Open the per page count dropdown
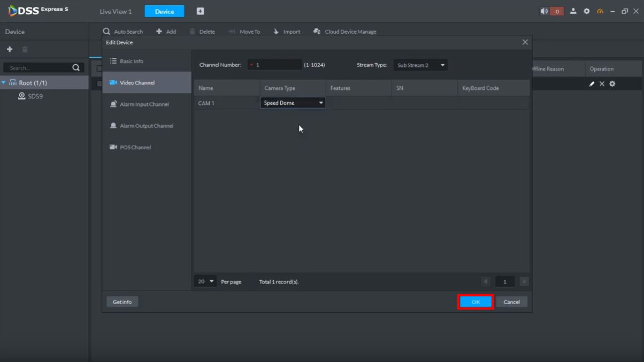This screenshot has width=644, height=362. coord(205,281)
